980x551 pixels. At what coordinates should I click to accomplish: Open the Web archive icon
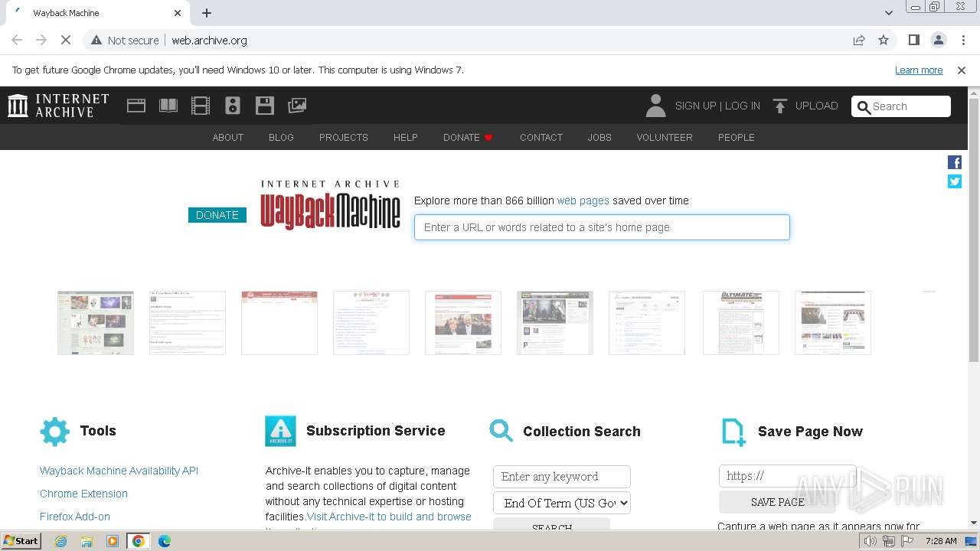(136, 106)
